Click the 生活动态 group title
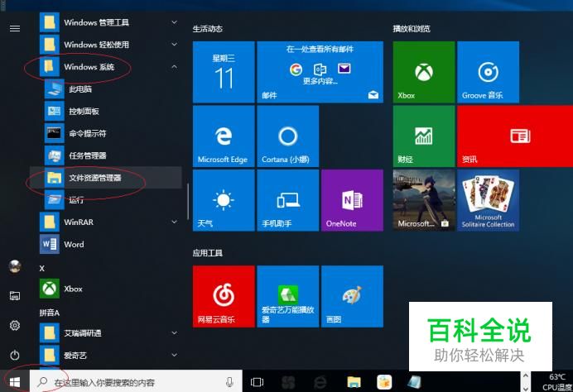 click(x=208, y=28)
